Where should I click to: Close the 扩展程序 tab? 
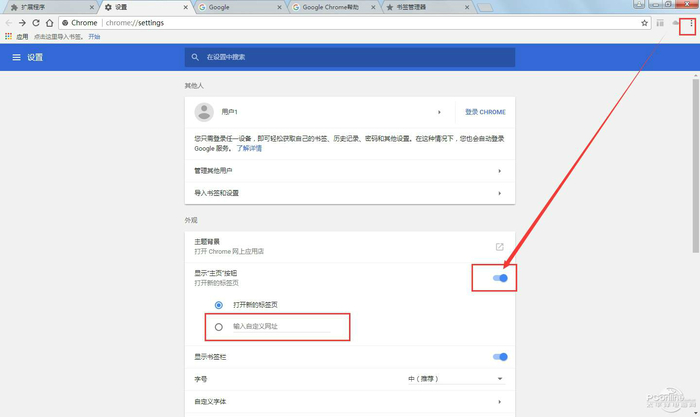point(92,7)
